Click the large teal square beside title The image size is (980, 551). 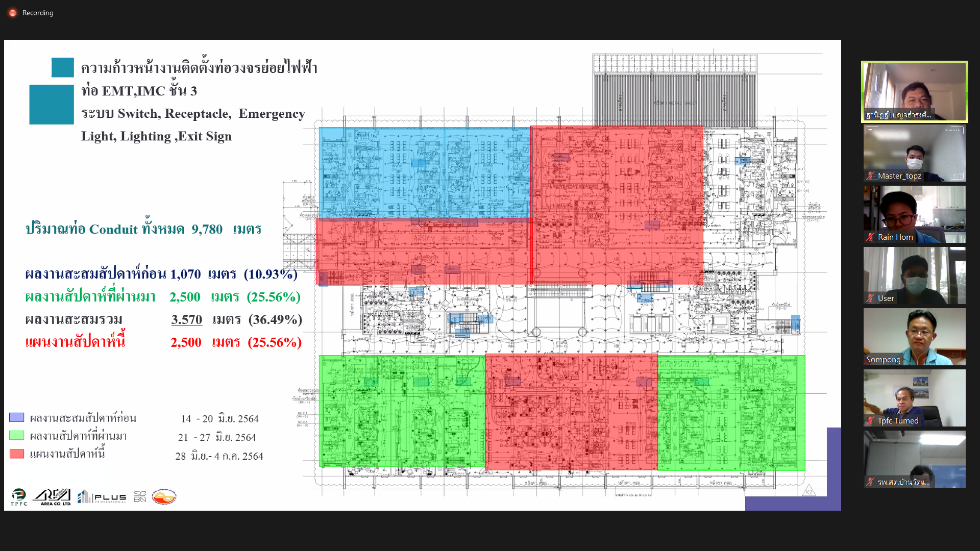[x=52, y=105]
